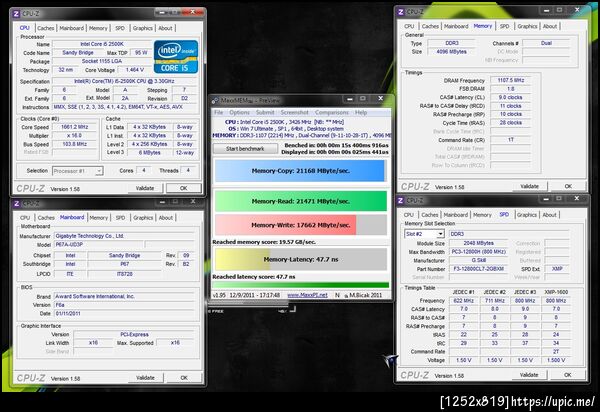600x412 pixels.
Task: Click Validate in the CPU tab window
Action: (x=145, y=188)
